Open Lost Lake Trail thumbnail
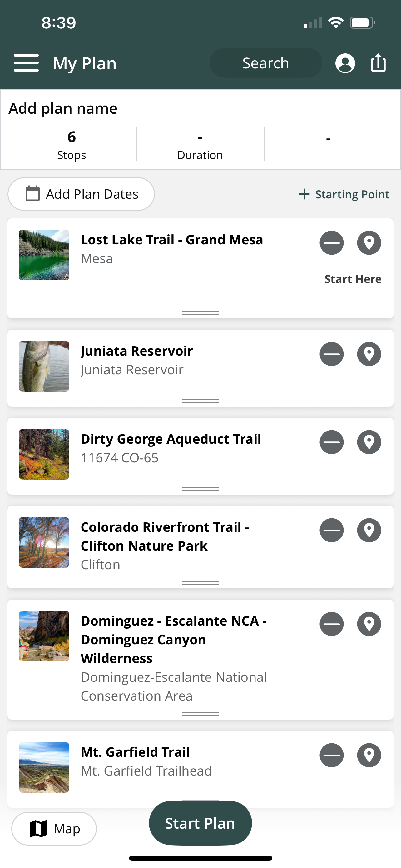 coord(44,255)
